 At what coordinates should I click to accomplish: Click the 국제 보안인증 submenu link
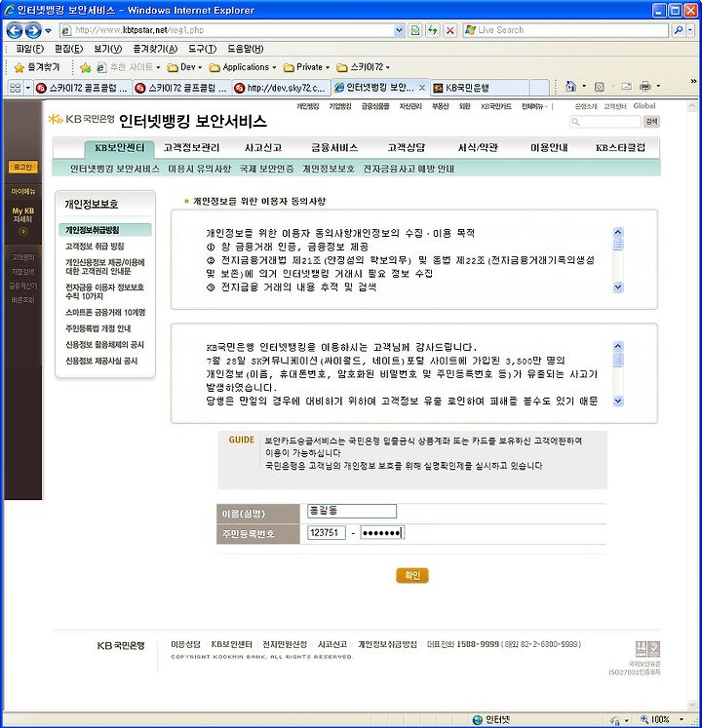[267, 169]
